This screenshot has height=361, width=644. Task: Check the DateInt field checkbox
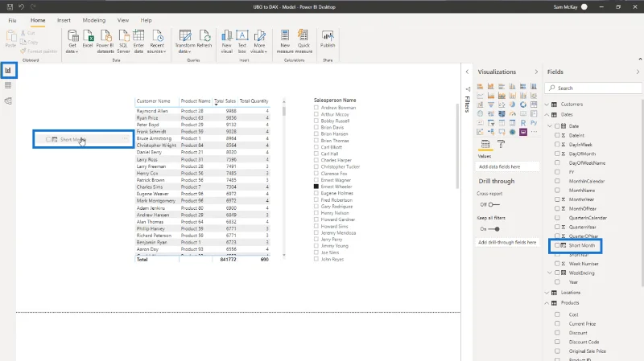coord(557,135)
